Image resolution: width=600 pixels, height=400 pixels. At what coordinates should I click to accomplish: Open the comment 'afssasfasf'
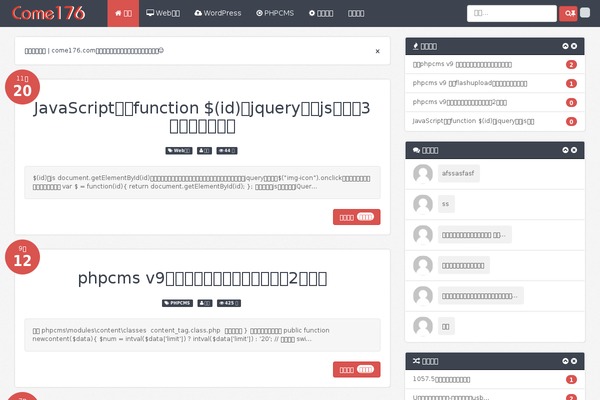[458, 173]
